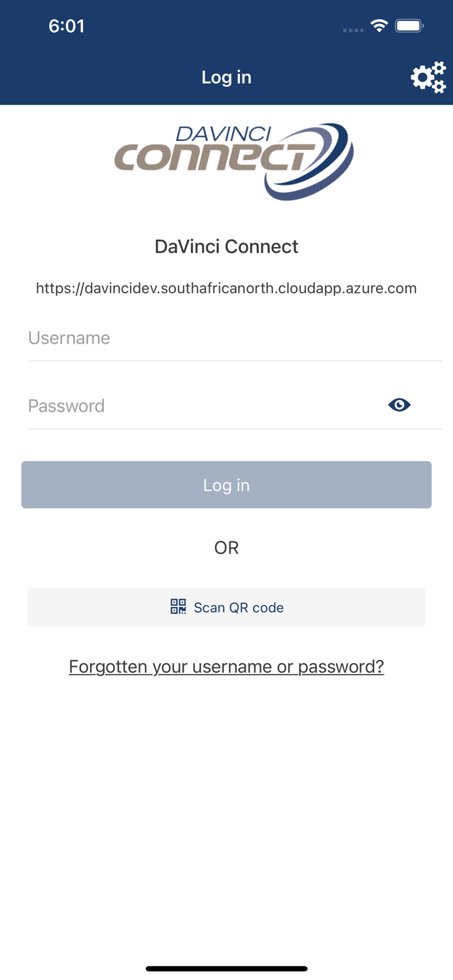453x980 pixels.
Task: Open the forgotten username or password link
Action: pos(226,666)
